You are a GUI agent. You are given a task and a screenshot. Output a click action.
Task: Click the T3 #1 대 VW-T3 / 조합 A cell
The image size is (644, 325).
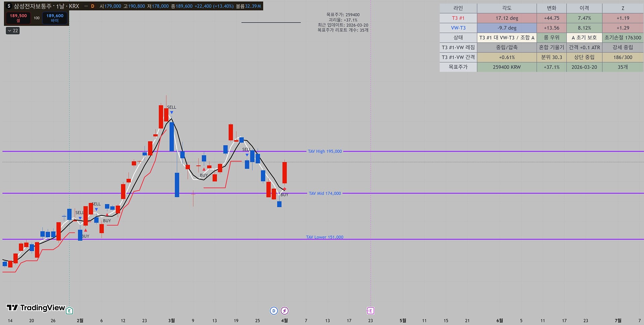(x=507, y=38)
